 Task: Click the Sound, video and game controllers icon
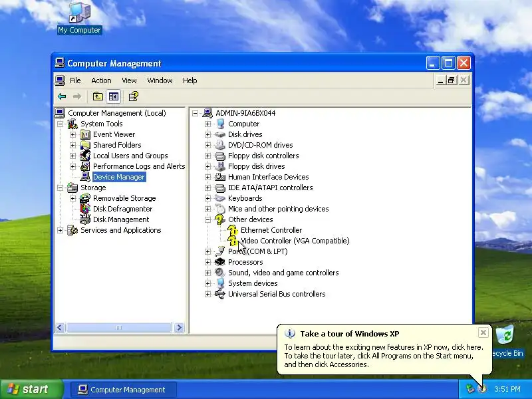(220, 273)
